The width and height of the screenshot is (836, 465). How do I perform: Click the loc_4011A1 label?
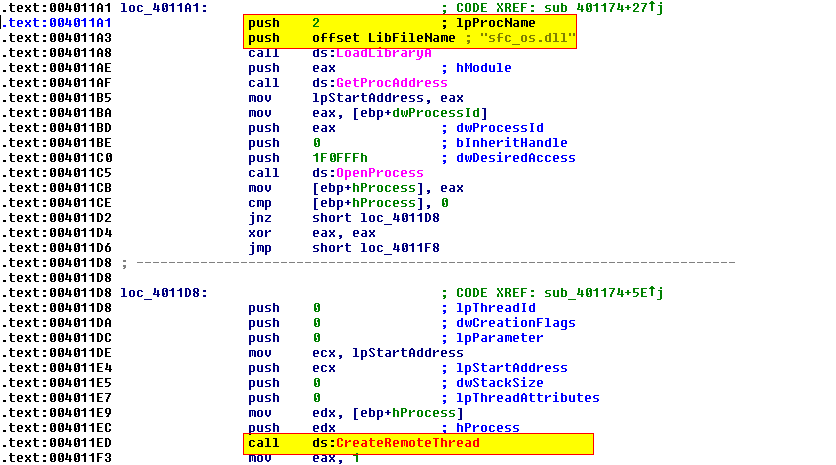164,8
